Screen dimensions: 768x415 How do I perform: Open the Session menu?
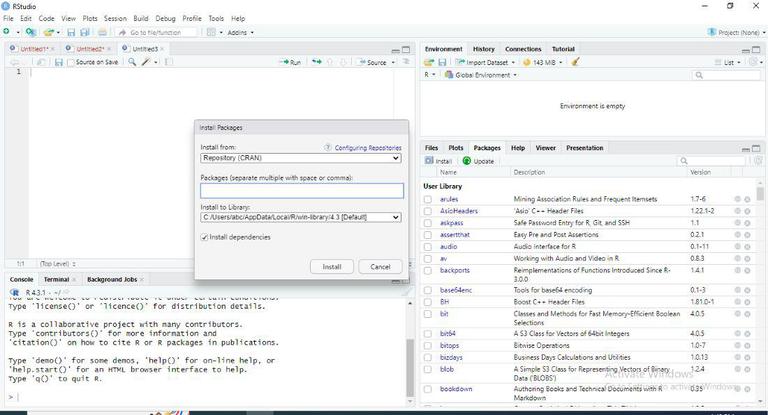click(x=115, y=18)
